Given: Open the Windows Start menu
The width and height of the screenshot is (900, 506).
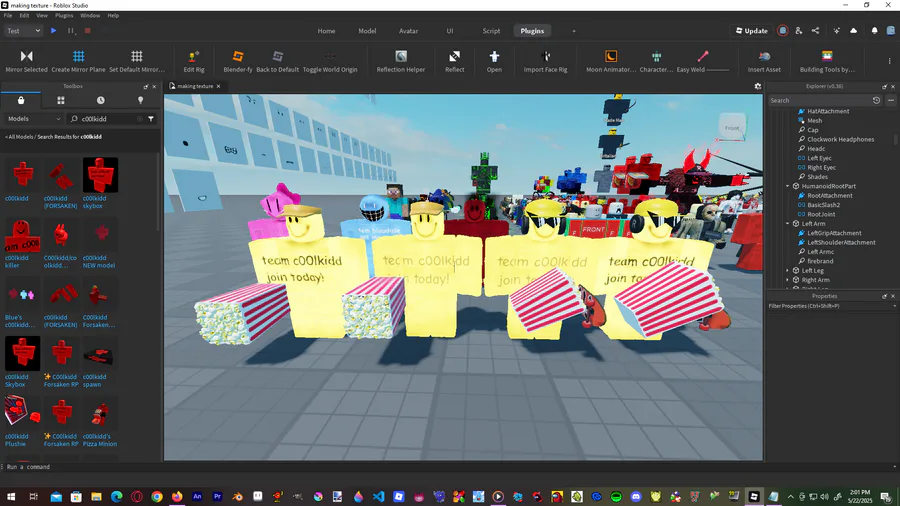Looking at the screenshot, I should (11, 496).
